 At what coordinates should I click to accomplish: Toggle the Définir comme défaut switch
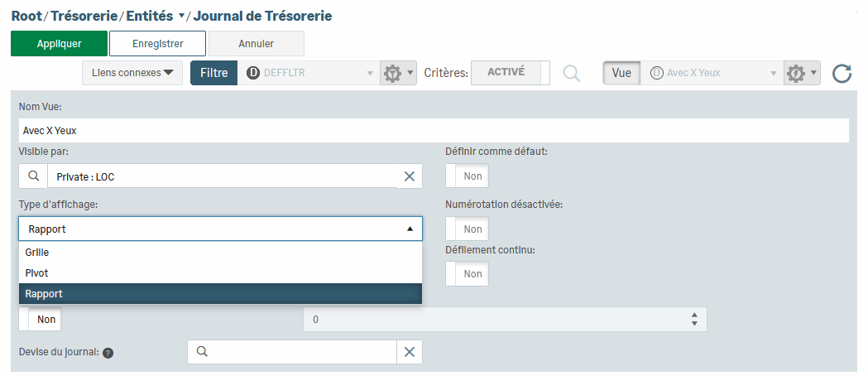coord(467,176)
